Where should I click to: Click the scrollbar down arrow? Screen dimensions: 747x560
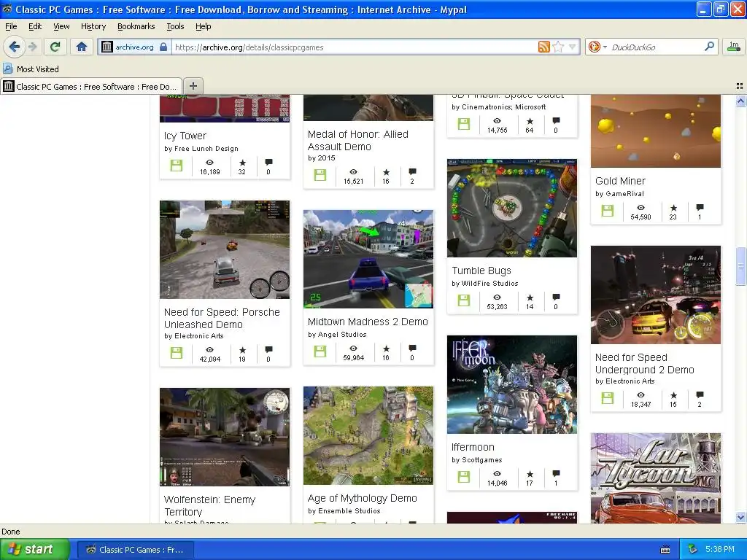[740, 518]
